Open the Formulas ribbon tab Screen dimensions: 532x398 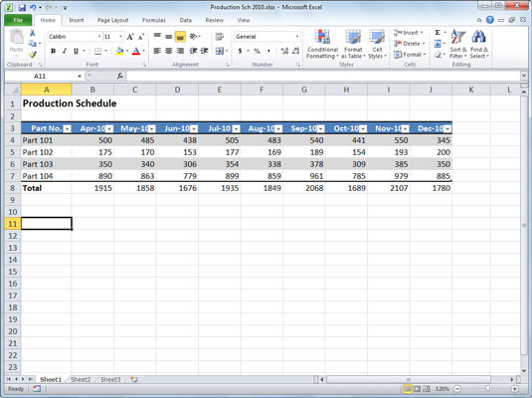154,20
